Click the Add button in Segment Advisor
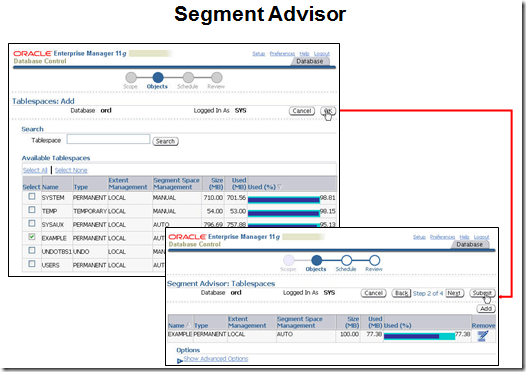 [486, 309]
